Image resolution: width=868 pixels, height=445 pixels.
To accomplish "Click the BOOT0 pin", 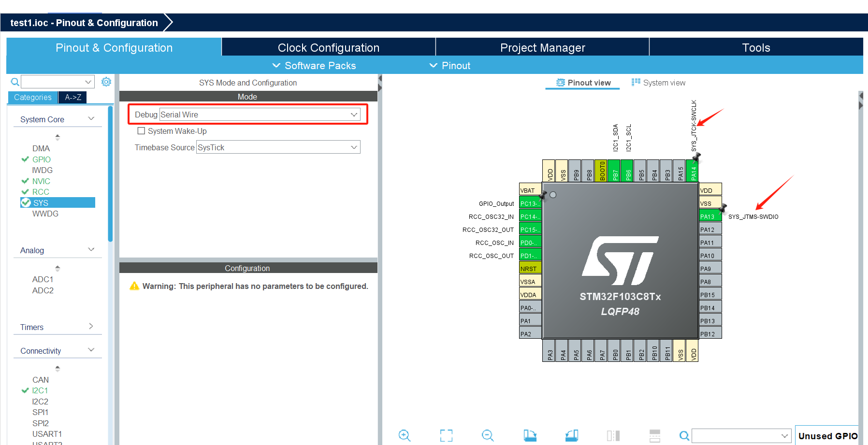I will pos(601,171).
